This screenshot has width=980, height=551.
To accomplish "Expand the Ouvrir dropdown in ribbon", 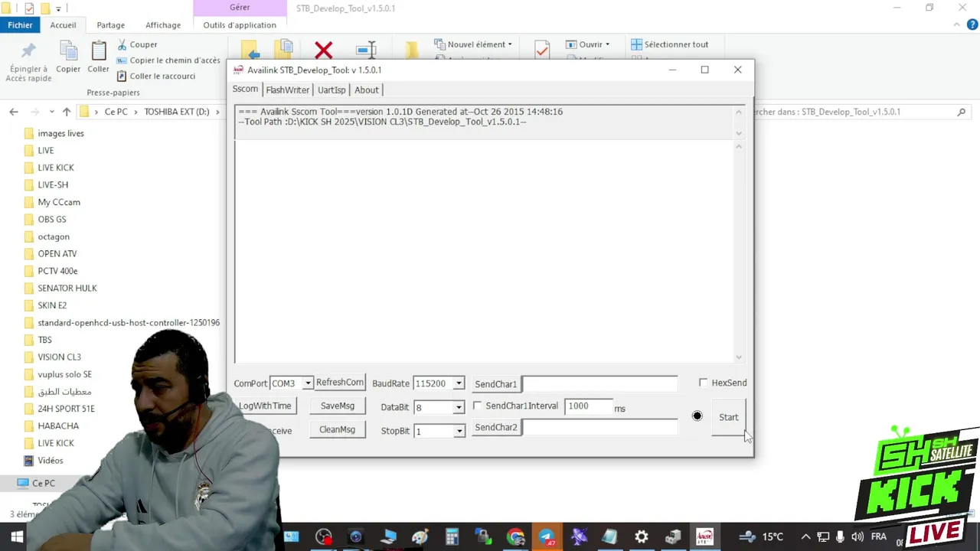I will click(607, 44).
